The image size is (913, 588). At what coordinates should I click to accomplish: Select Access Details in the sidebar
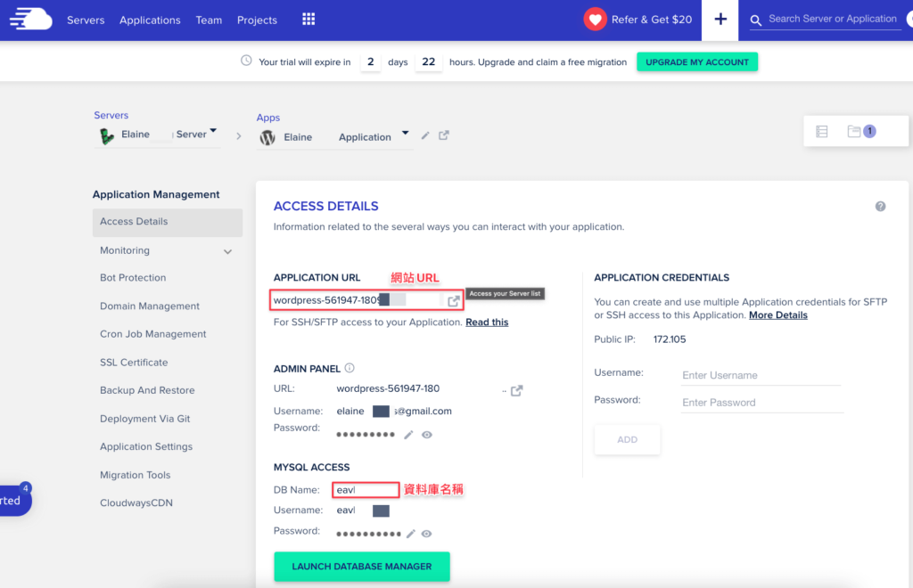pos(167,222)
